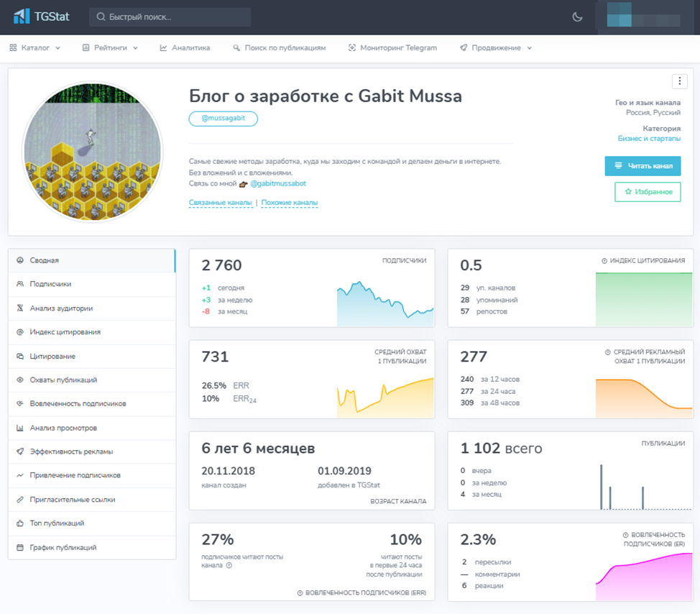
Task: Click the TGStat logo icon
Action: 21,17
